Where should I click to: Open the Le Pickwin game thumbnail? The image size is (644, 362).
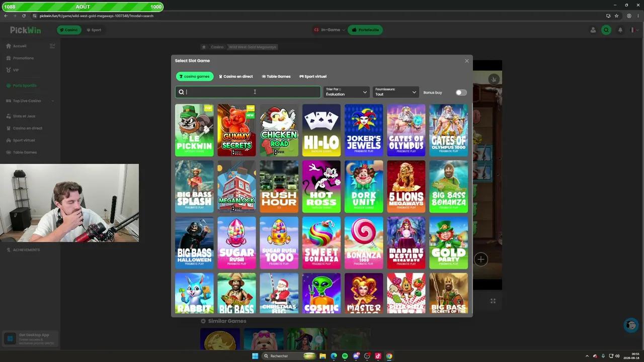[194, 130]
